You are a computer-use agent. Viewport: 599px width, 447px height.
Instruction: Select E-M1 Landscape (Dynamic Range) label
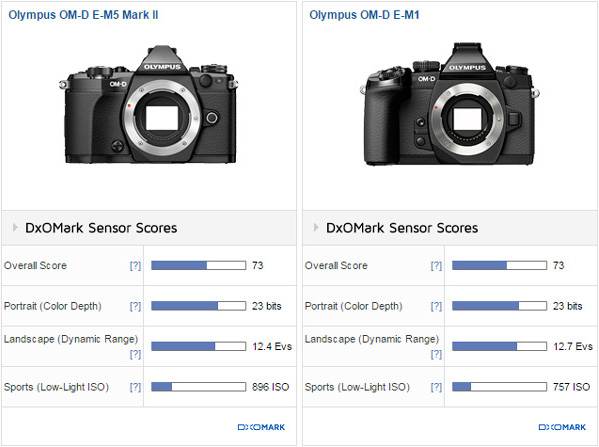[x=372, y=339]
